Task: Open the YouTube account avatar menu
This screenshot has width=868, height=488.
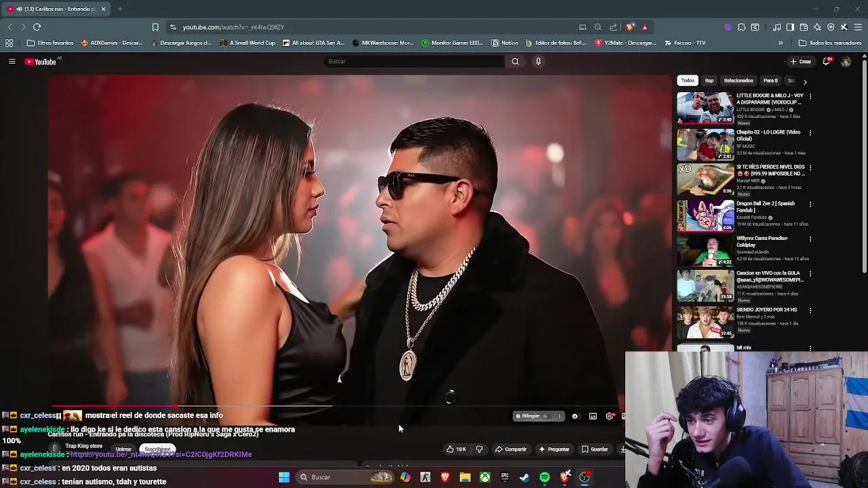Action: 846,62
